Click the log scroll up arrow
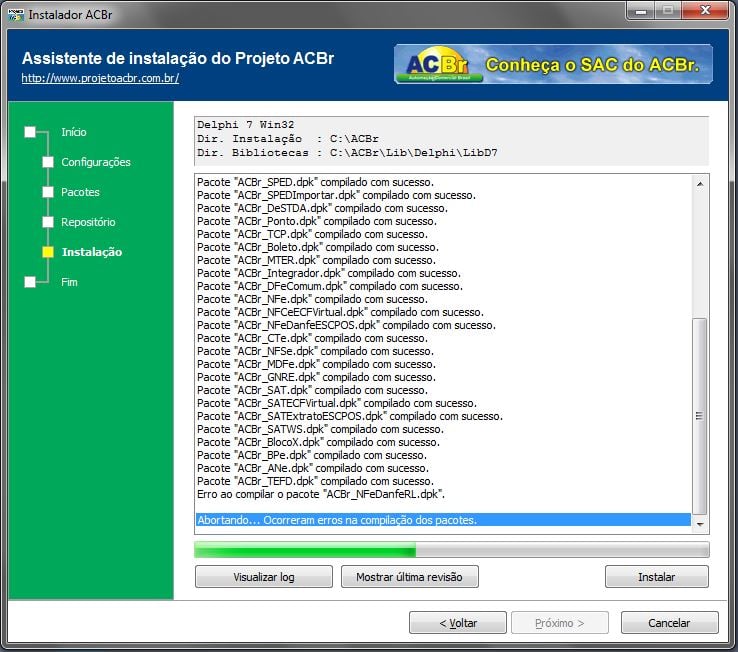This screenshot has height=652, width=738. pyautogui.click(x=700, y=184)
